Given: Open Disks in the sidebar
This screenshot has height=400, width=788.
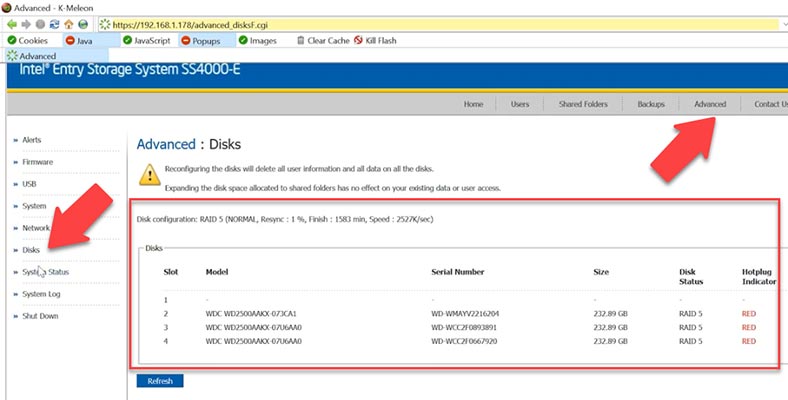Looking at the screenshot, I should pos(31,250).
